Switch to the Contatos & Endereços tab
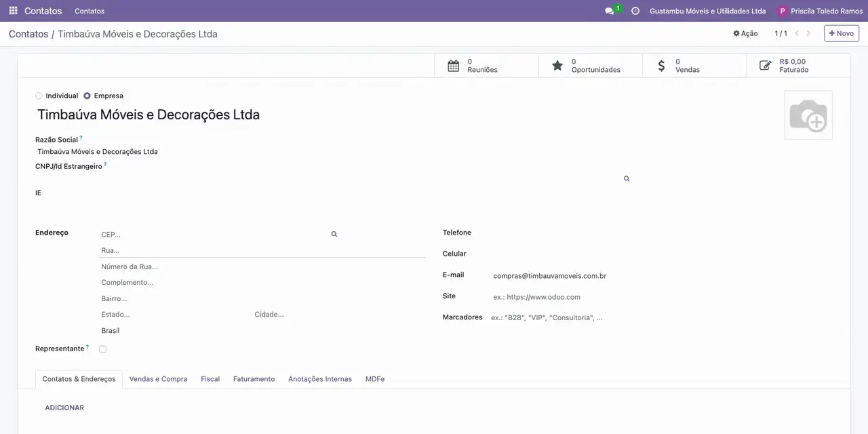 pyautogui.click(x=79, y=379)
